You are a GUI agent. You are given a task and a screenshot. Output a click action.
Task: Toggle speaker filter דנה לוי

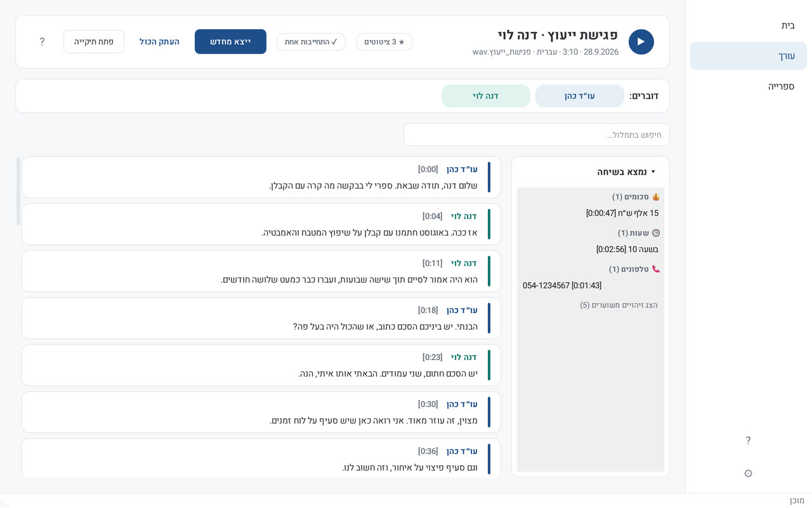click(486, 96)
